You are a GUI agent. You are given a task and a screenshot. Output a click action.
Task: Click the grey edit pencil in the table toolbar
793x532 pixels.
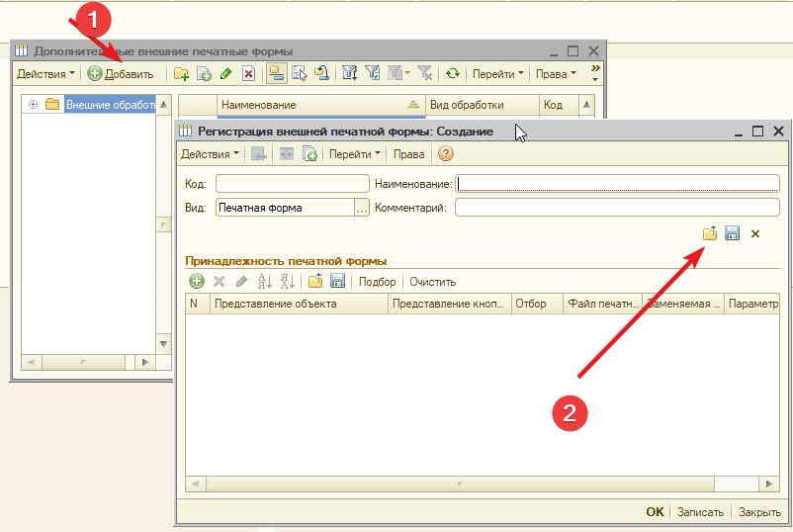[241, 281]
